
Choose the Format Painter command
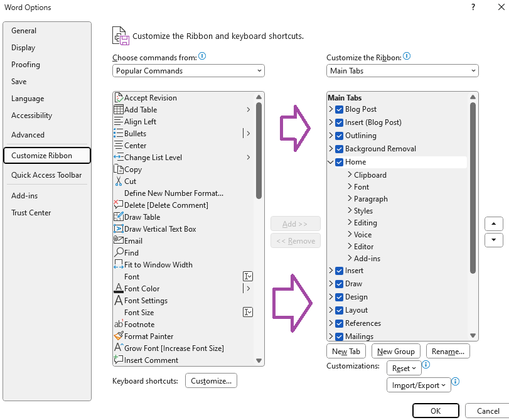coord(146,336)
